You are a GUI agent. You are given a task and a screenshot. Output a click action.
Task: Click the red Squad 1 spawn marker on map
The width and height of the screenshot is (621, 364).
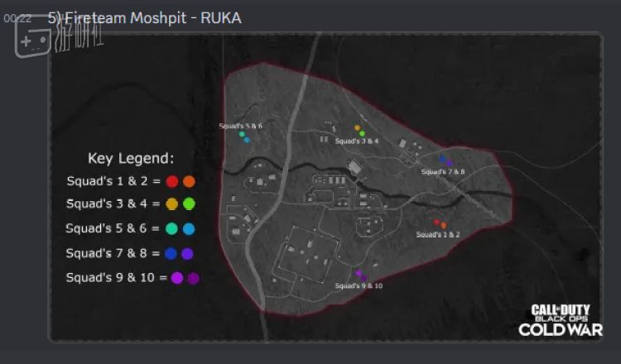point(437,223)
